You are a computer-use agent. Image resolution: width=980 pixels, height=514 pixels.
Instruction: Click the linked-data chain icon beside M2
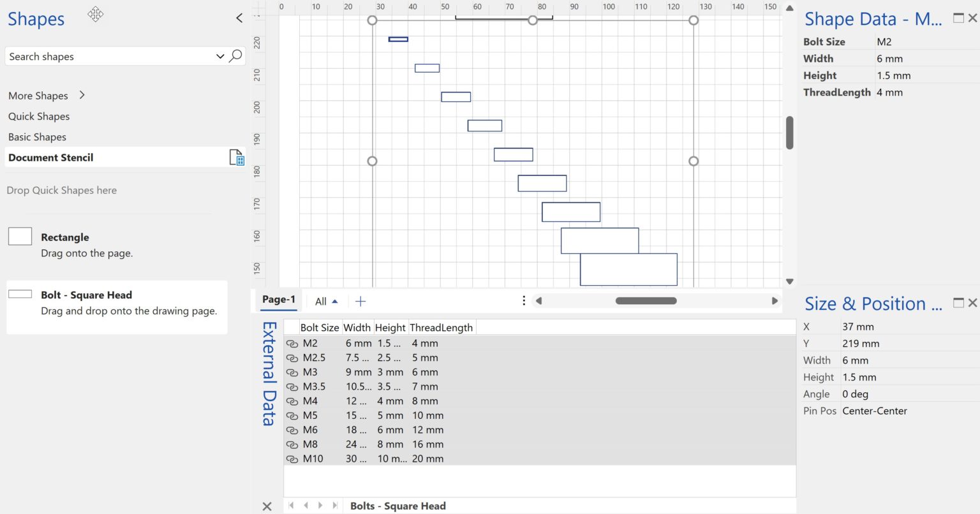click(293, 343)
